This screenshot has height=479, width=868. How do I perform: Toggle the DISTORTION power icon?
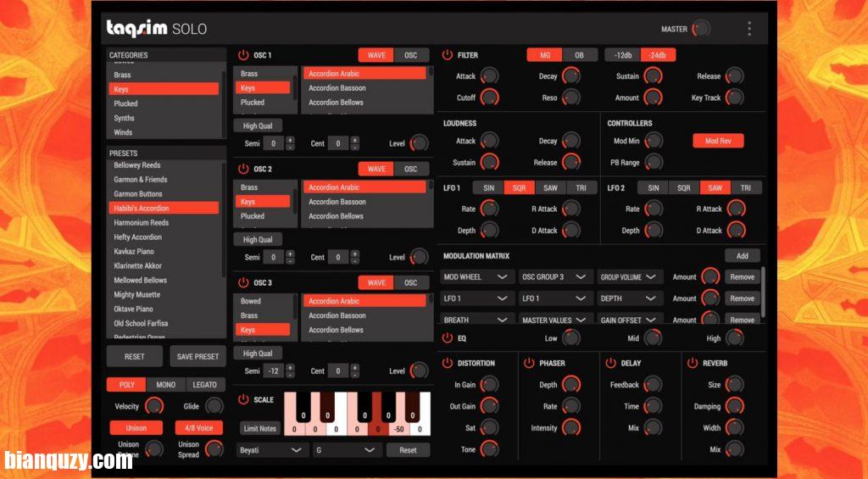(448, 363)
